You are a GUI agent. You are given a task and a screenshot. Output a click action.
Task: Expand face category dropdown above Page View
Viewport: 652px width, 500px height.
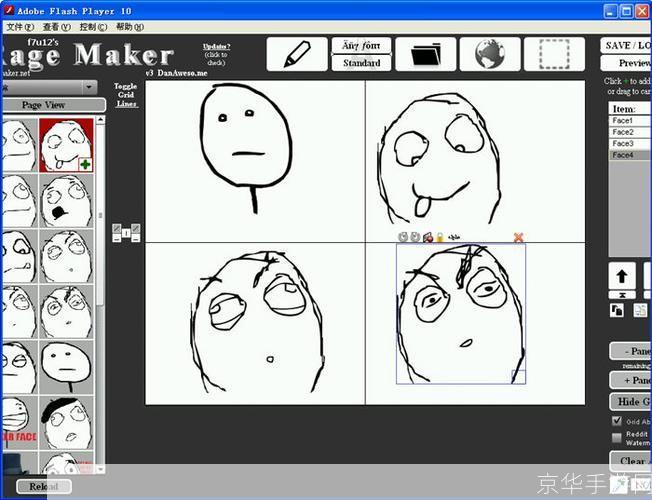90,88
